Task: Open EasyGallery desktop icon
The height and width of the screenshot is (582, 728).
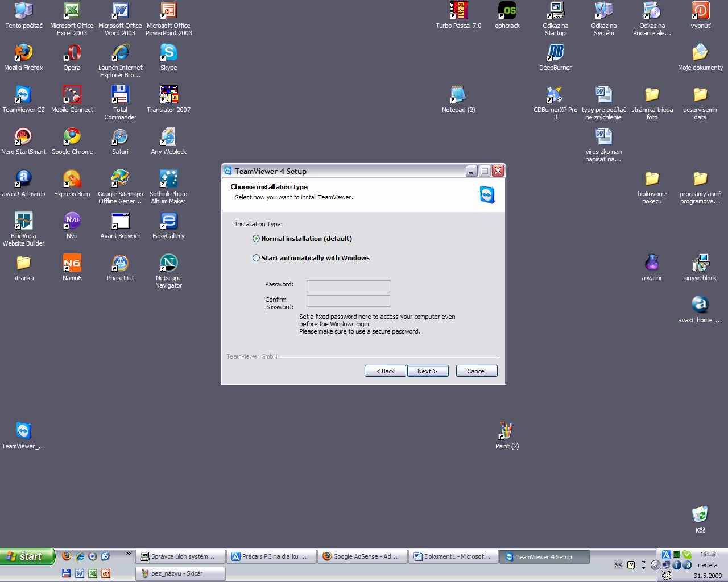Action: [169, 221]
